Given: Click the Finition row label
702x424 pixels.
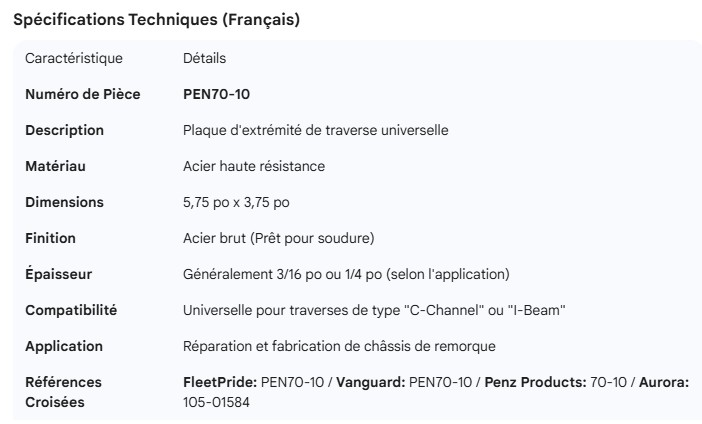Looking at the screenshot, I should click(50, 238).
